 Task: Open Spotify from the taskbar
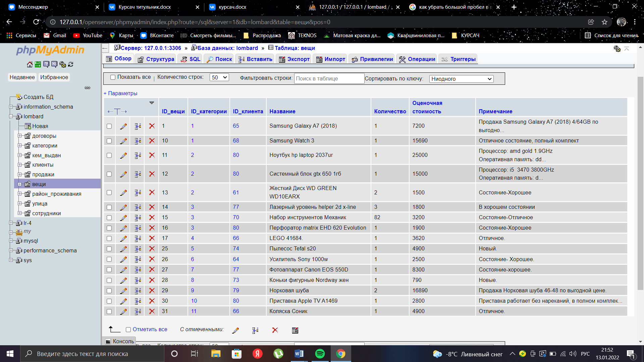pos(320,354)
